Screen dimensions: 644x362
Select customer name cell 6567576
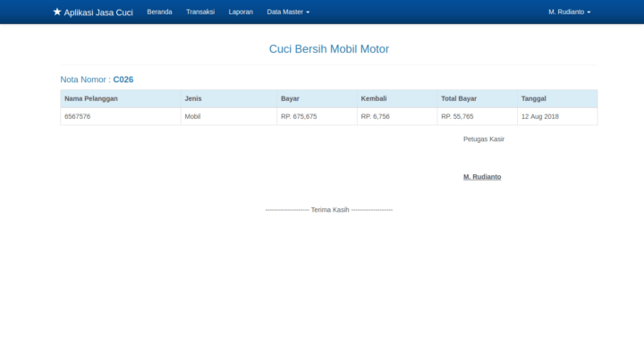pyautogui.click(x=77, y=116)
